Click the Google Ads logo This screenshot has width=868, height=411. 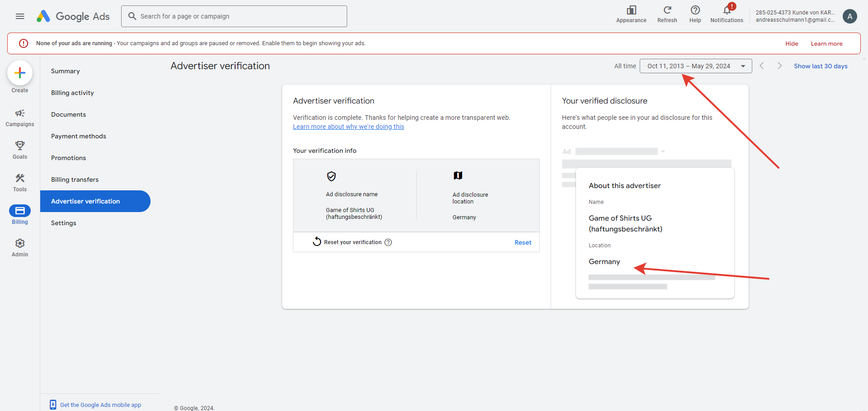click(x=73, y=16)
